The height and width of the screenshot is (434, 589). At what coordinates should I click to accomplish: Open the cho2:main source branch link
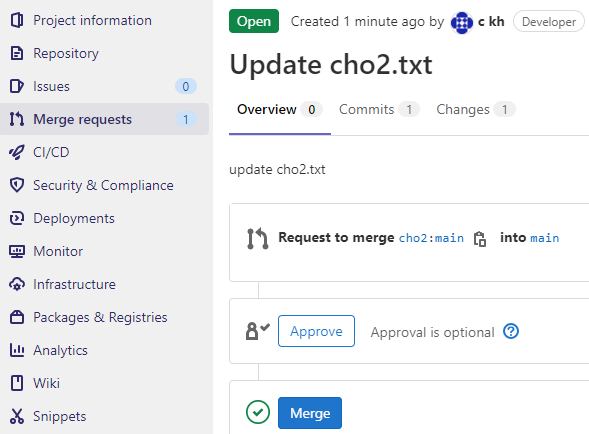coord(431,238)
